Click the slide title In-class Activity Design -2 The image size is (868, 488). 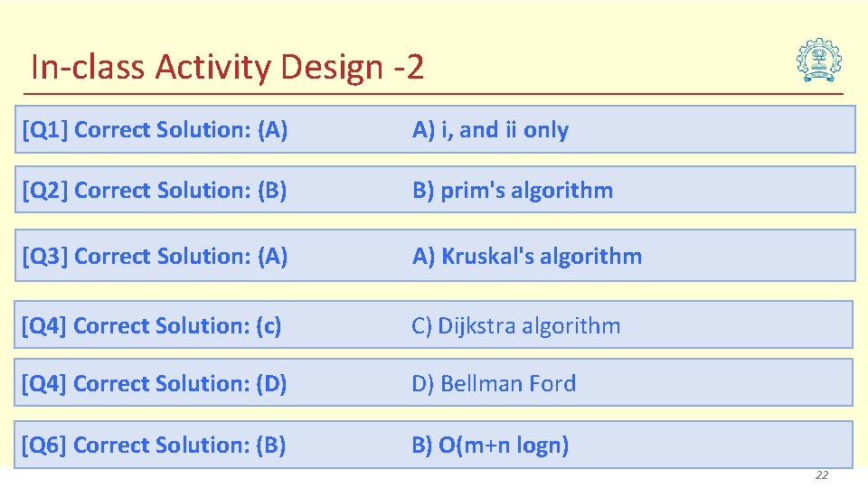pyautogui.click(x=228, y=67)
